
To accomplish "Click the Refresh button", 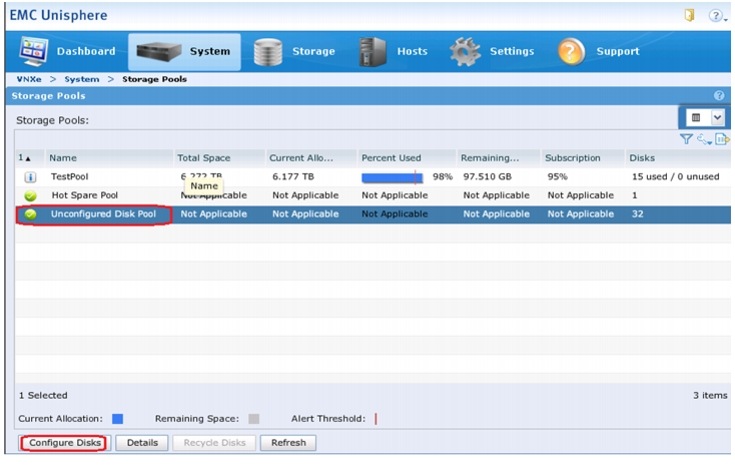I will pyautogui.click(x=288, y=443).
